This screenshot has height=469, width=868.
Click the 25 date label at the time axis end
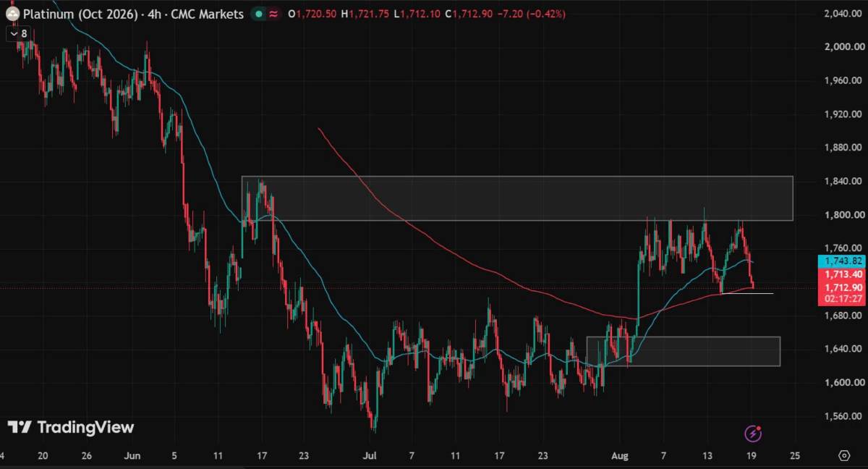(795, 456)
